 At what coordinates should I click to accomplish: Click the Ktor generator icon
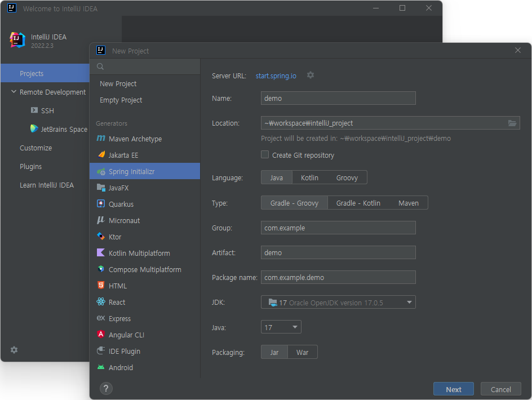[101, 236]
